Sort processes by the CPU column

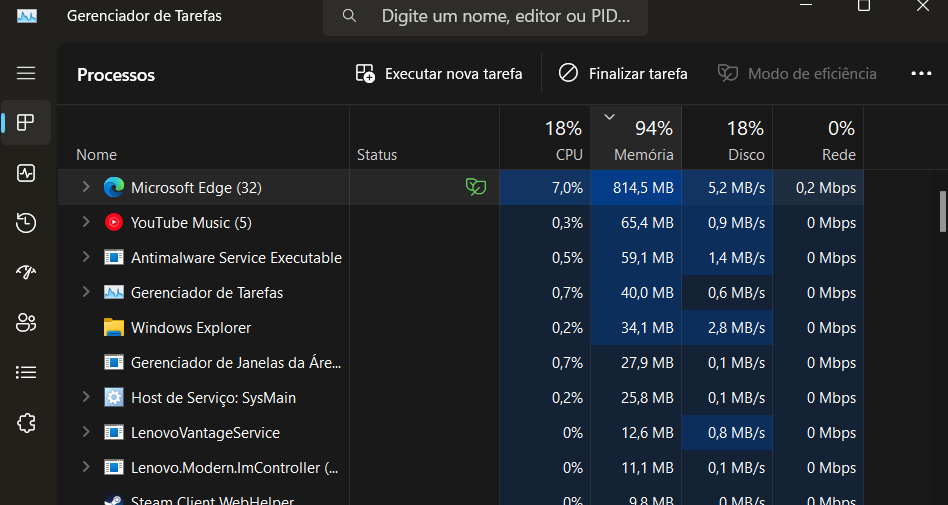click(x=545, y=138)
